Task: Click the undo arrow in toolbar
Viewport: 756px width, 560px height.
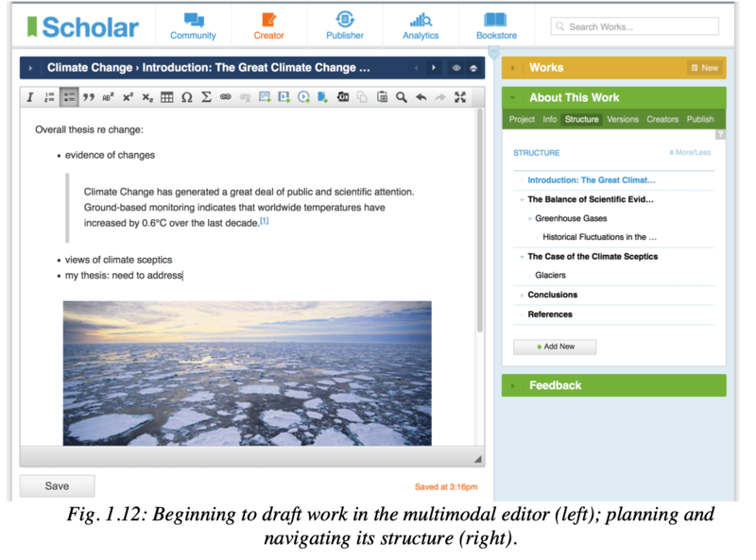Action: click(x=421, y=97)
